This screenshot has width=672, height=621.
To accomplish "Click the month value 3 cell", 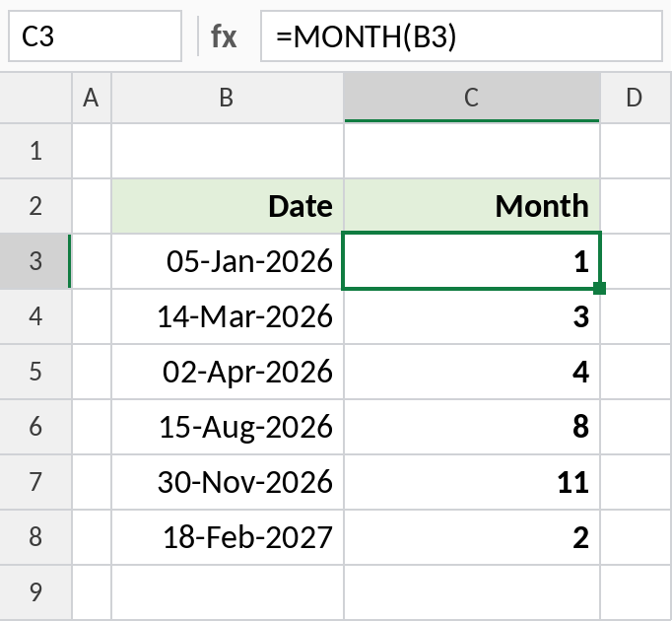I will point(472,316).
